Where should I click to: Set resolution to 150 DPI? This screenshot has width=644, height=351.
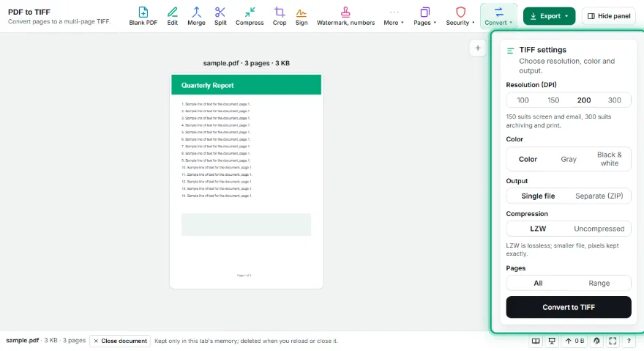coord(553,100)
